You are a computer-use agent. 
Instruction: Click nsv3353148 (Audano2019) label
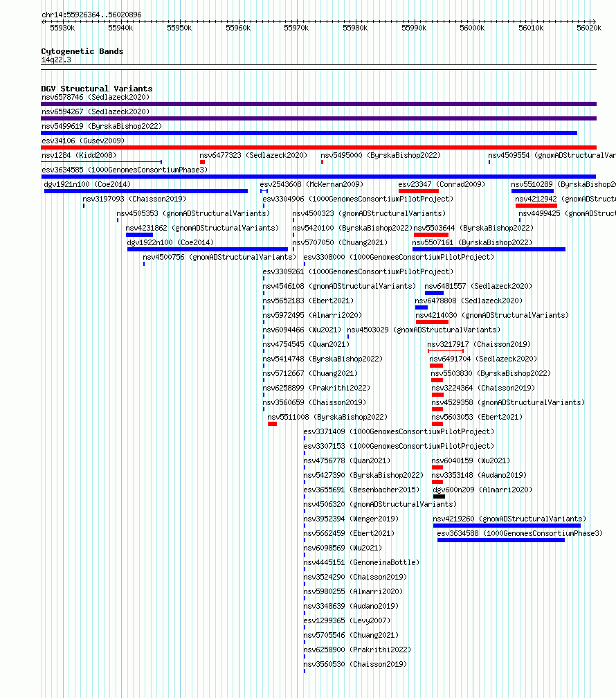click(x=479, y=475)
